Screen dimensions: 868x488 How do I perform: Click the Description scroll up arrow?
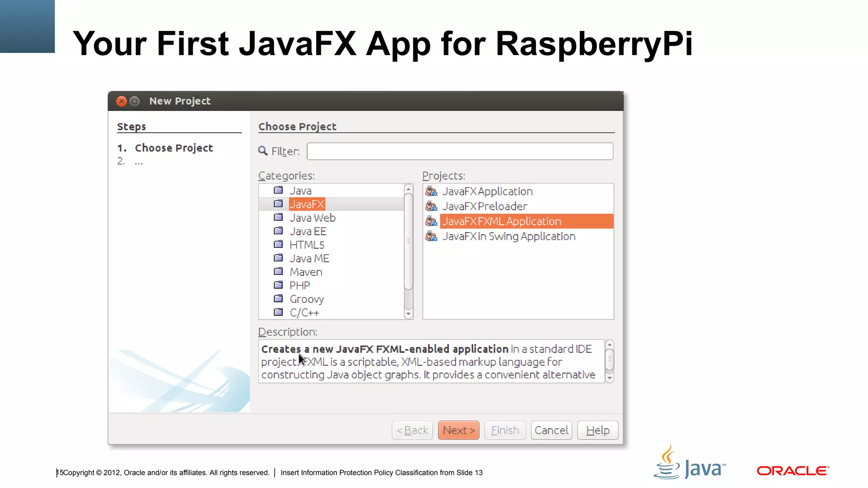(609, 344)
